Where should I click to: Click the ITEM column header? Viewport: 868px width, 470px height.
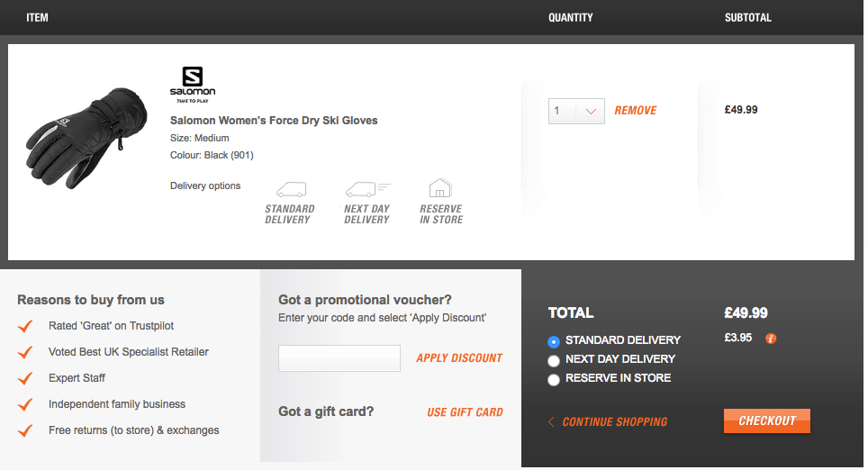tap(37, 18)
